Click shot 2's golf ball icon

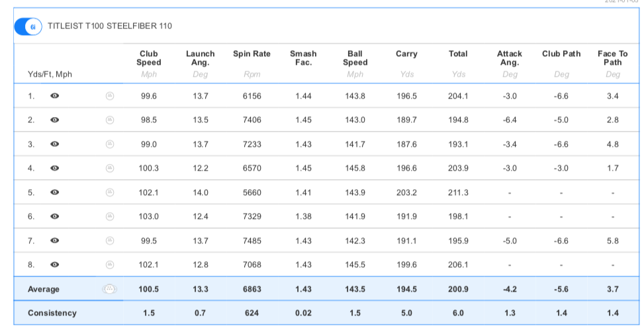point(111,120)
